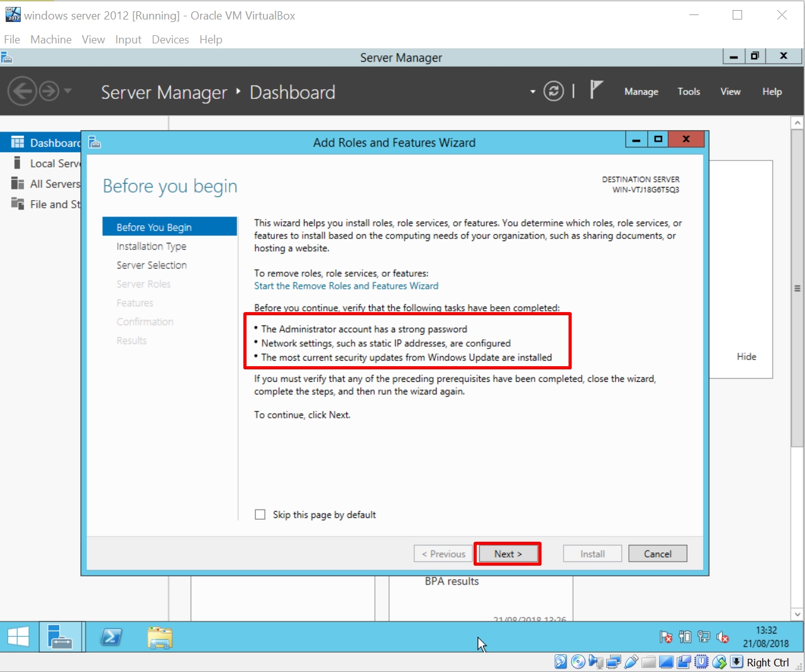This screenshot has width=805, height=672.
Task: Click VirtualBox hard disk activity indicator
Action: coord(561,662)
